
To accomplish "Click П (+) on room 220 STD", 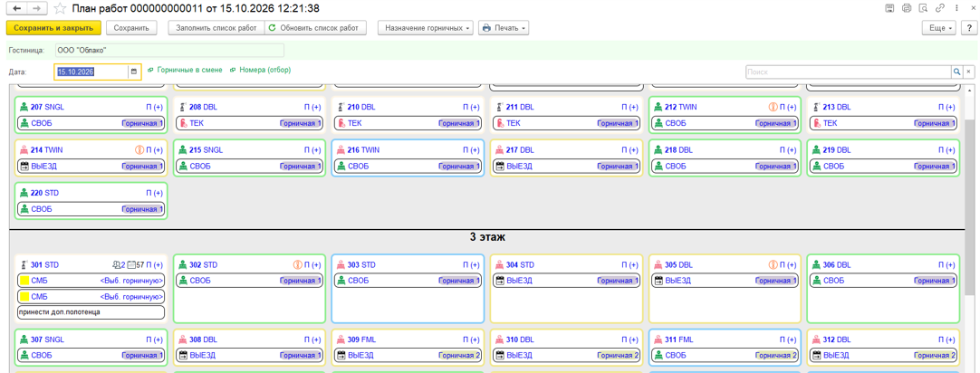I will [x=154, y=193].
